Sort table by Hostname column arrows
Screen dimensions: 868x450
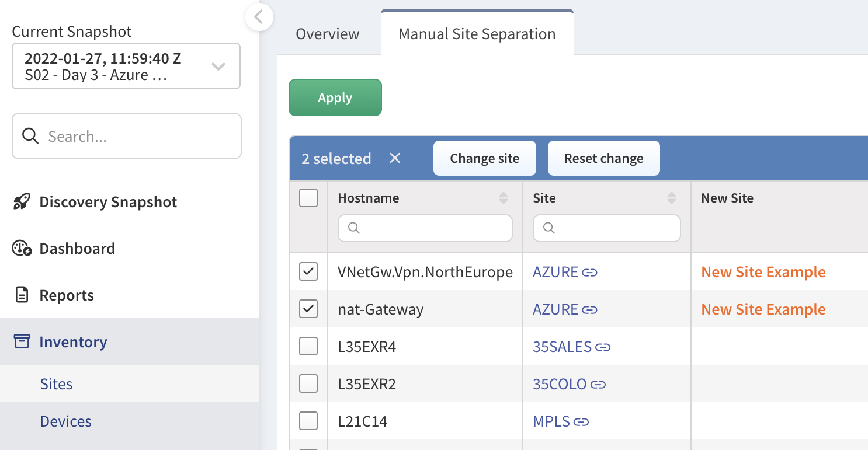[504, 198]
